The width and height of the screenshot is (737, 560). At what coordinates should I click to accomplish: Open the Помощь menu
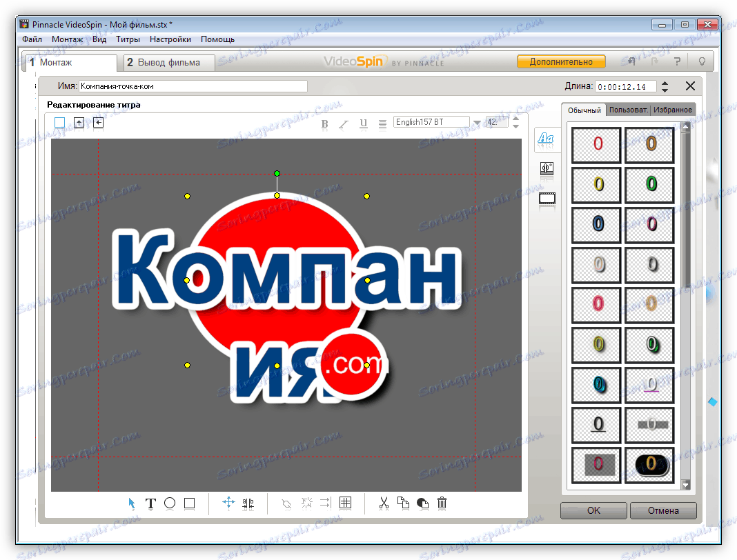[217, 39]
